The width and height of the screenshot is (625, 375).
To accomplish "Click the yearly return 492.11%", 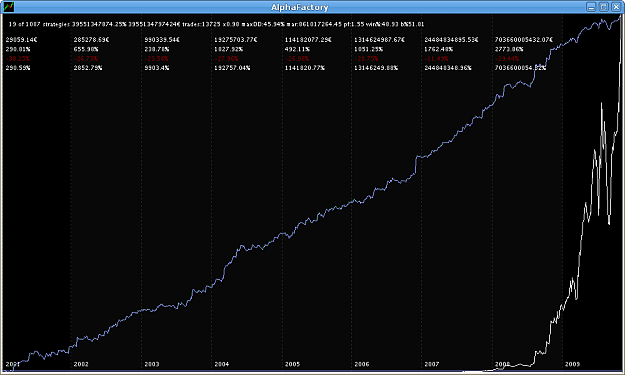I will click(x=297, y=49).
